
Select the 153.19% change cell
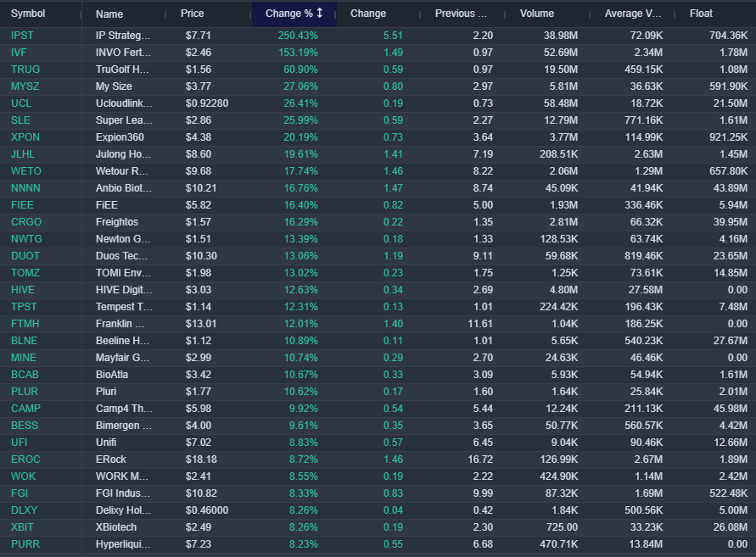point(298,53)
